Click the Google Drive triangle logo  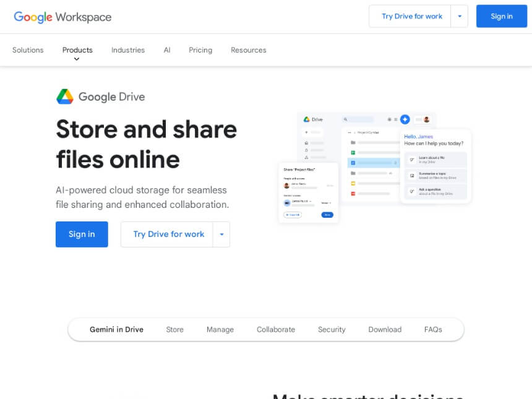pos(65,97)
